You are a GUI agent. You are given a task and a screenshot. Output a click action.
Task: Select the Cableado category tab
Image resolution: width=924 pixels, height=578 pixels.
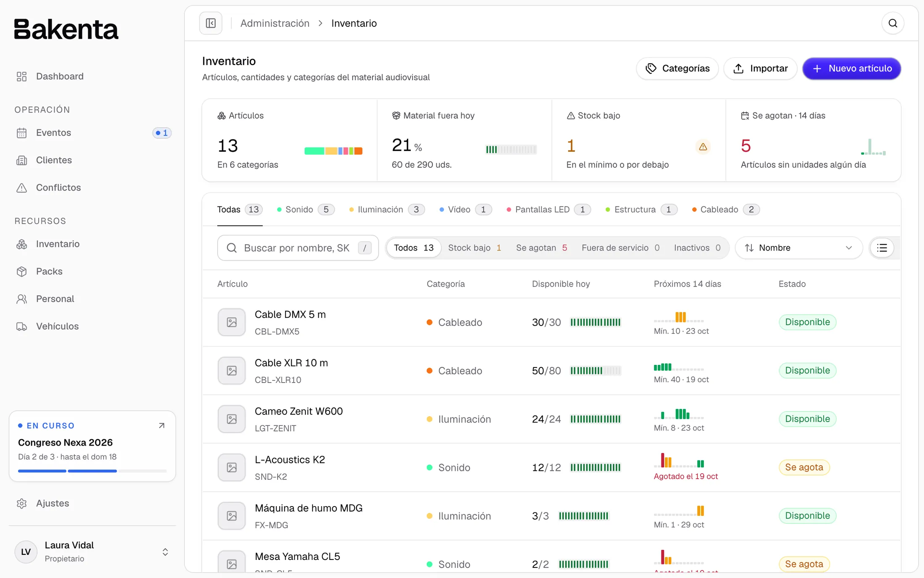pyautogui.click(x=725, y=209)
